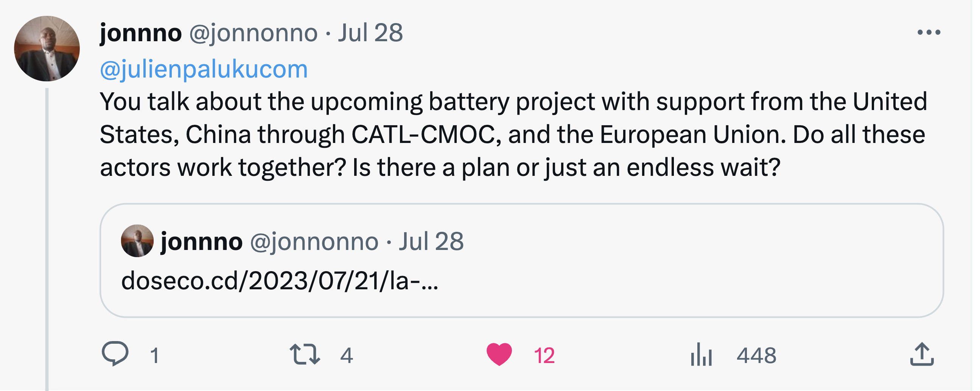Click the jonnno name in quoted tweet
980x391 pixels.
pyautogui.click(x=202, y=242)
